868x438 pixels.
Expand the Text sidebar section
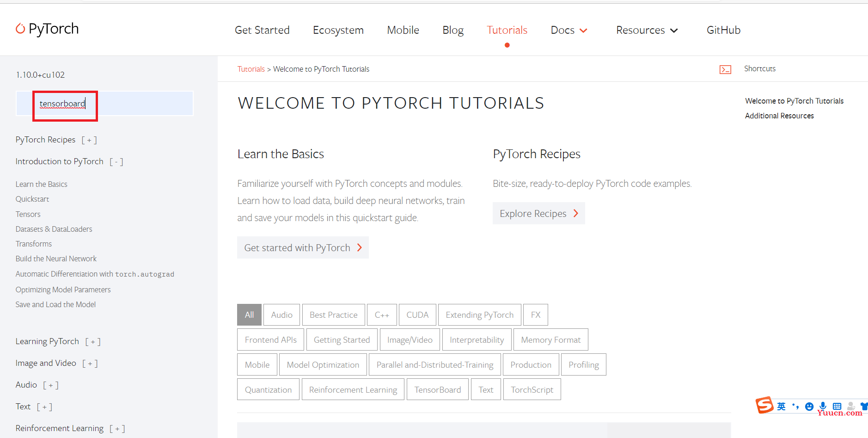click(x=44, y=407)
